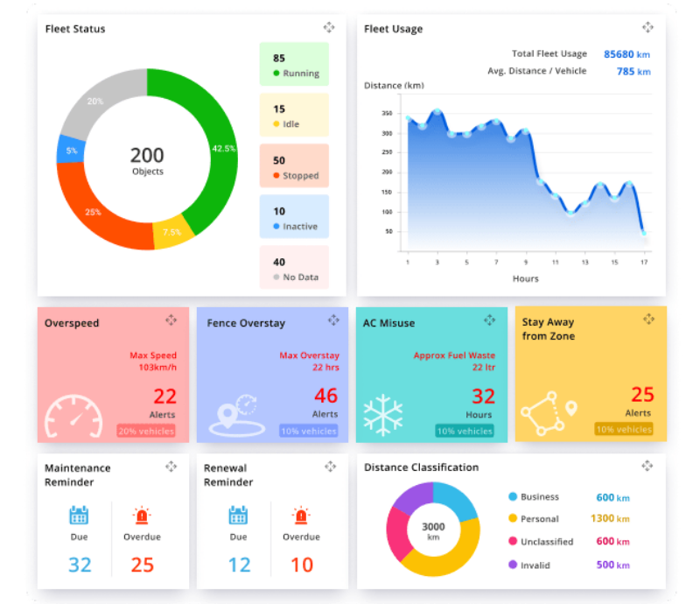Open the 15 Idle status tile
The height and width of the screenshot is (604, 700).
(294, 116)
